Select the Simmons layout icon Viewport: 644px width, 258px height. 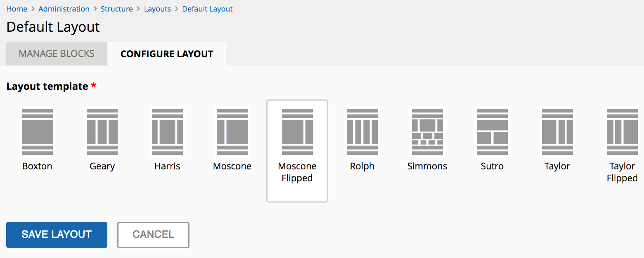point(427,132)
